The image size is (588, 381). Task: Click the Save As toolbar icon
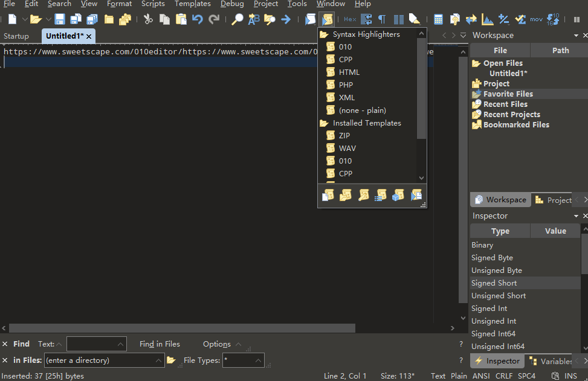[76, 19]
